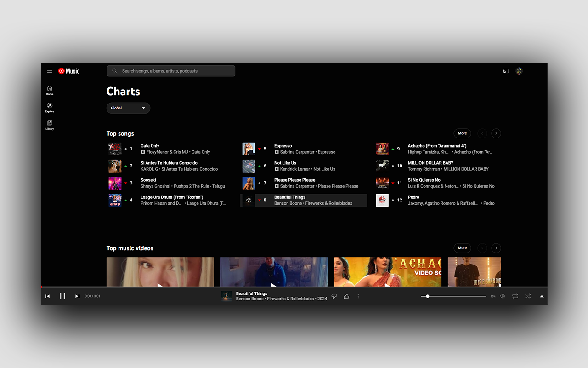Mute with player volume icon

(502, 296)
